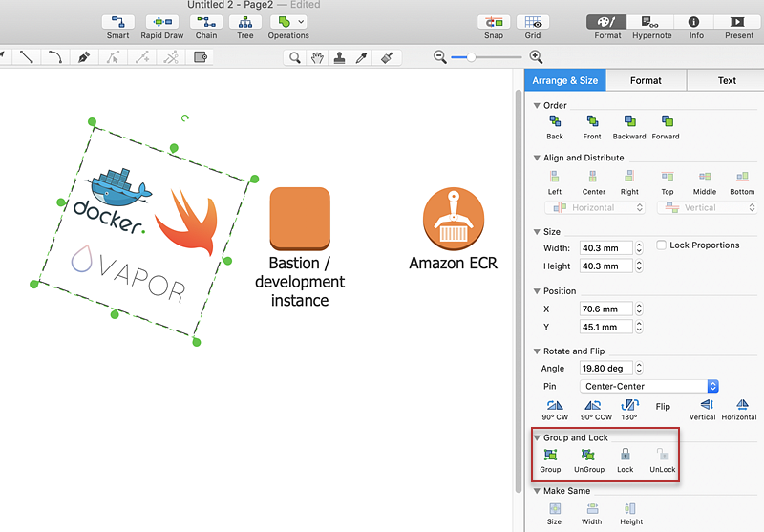This screenshot has height=532, width=764.
Task: Click the zoom out magnifier
Action: tap(440, 57)
